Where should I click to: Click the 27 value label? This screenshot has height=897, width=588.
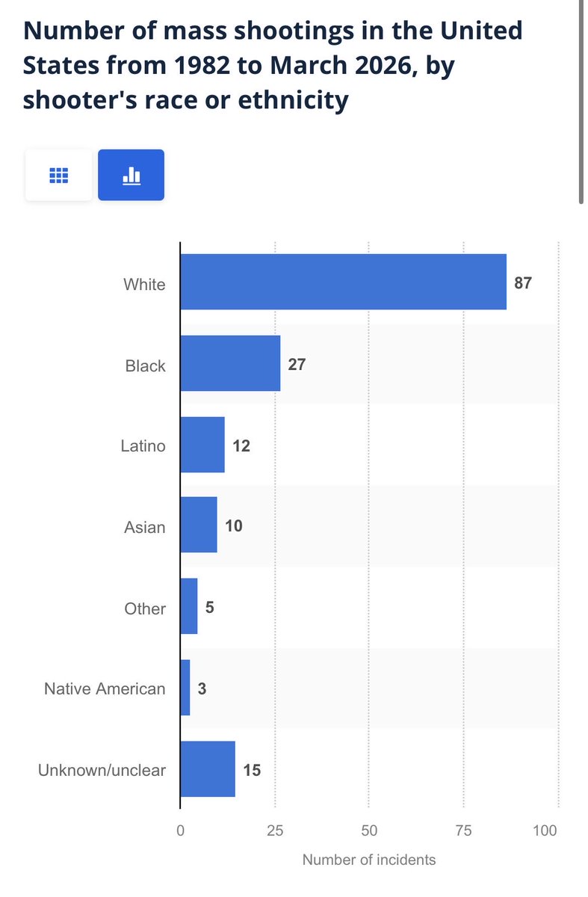[x=297, y=366]
